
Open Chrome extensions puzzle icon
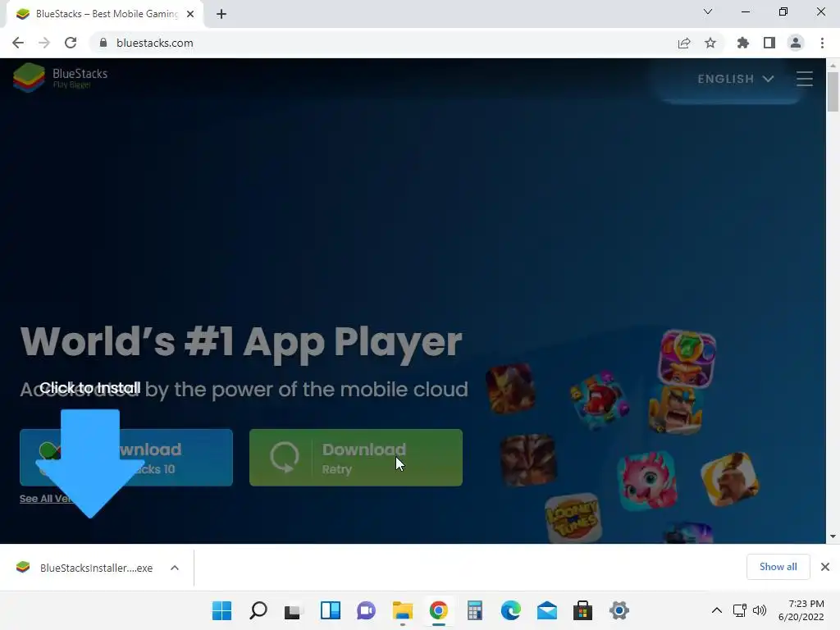click(743, 43)
